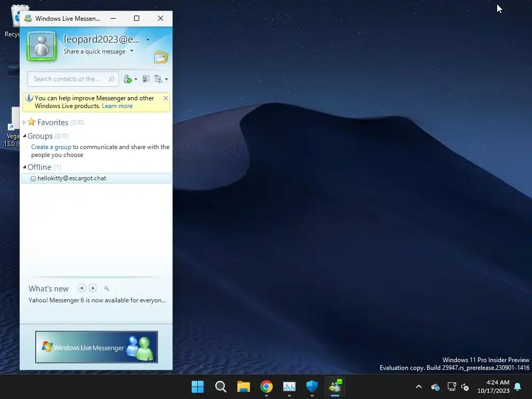The height and width of the screenshot is (399, 532).
Task: Show previous What's new item
Action: (82, 288)
